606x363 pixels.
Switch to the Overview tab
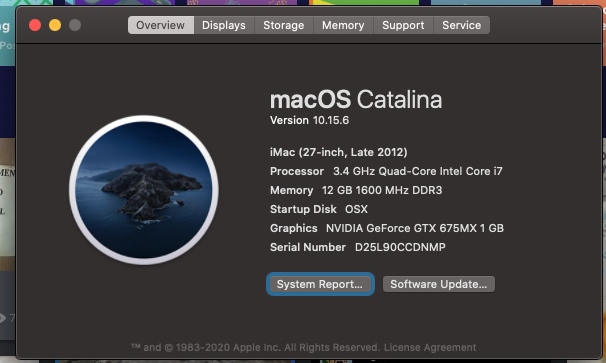[161, 25]
